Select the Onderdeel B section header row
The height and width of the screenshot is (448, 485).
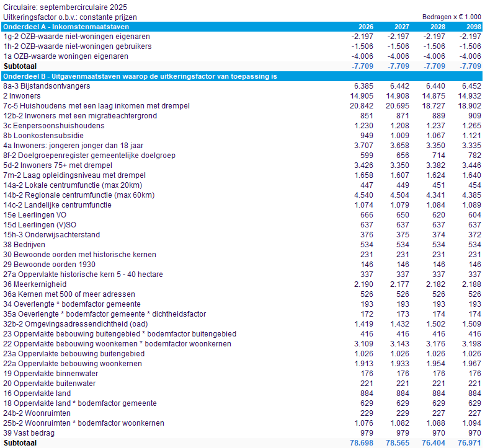point(140,76)
